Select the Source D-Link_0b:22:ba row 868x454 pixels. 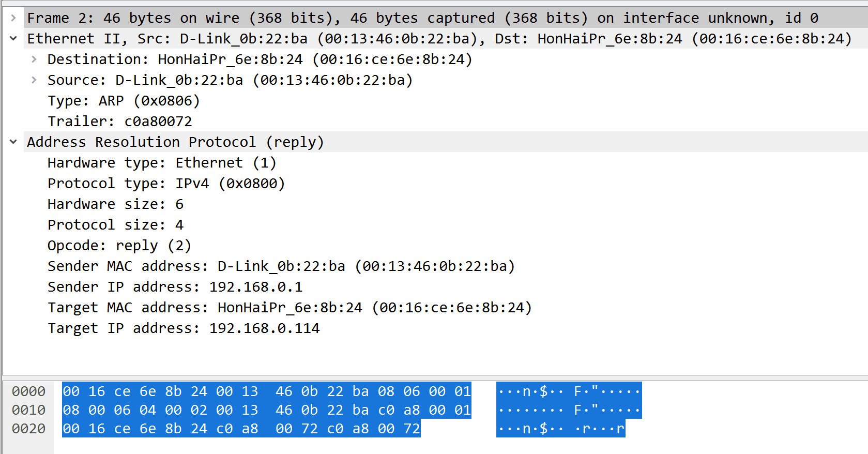pyautogui.click(x=230, y=80)
